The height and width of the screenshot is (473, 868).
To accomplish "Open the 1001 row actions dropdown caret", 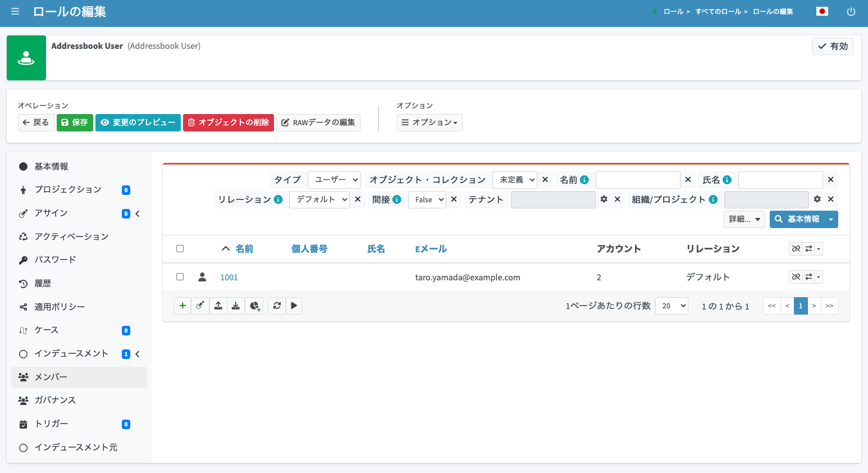I will pos(819,277).
